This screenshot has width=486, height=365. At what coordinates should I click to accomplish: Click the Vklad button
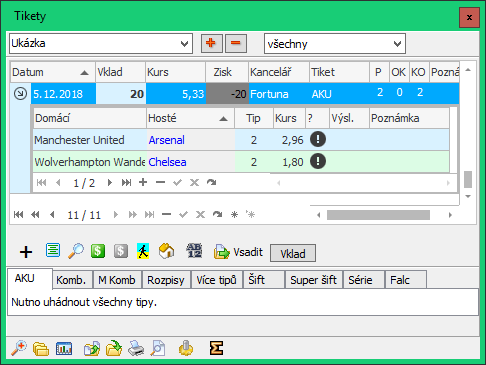(293, 254)
